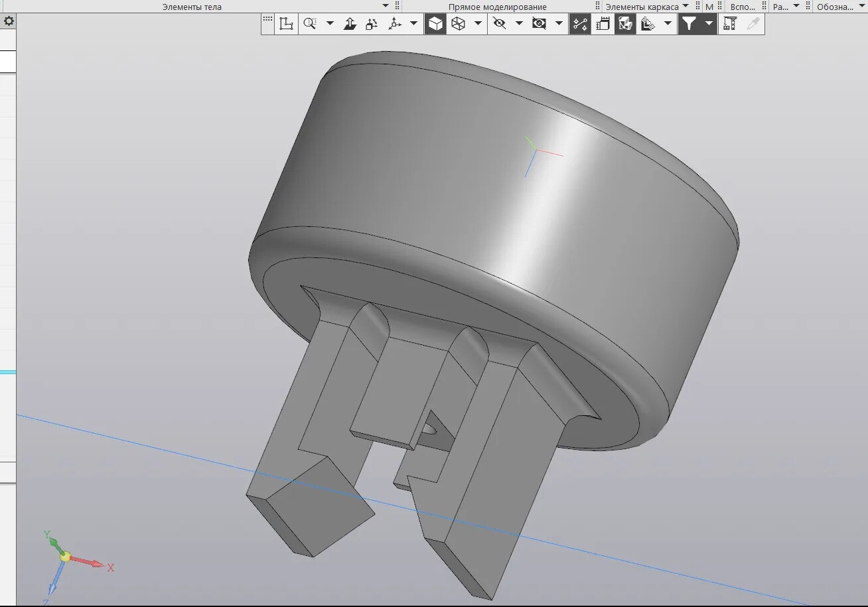868x607 pixels.
Task: Toggle the hide objects crossed-eye icon
Action: click(x=500, y=24)
